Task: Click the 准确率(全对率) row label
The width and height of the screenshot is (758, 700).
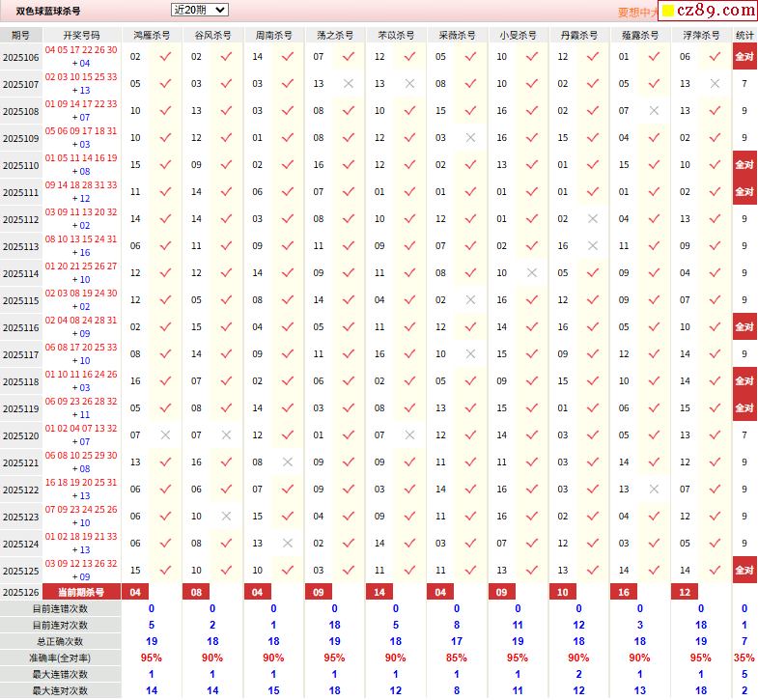Action: [x=61, y=658]
